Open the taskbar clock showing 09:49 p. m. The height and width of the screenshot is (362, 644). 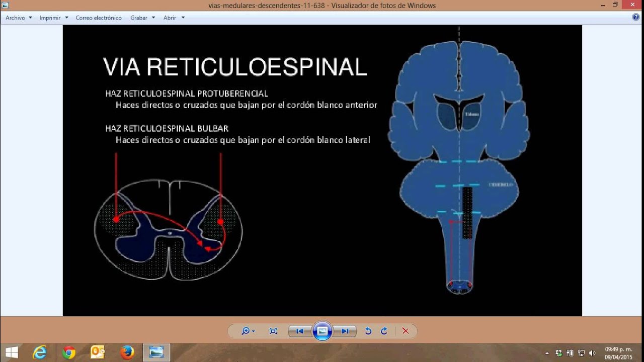tap(618, 353)
